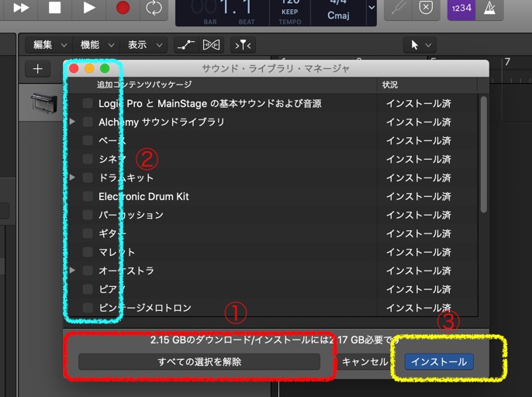Click the tuner icon in control bar
This screenshot has height=397, width=532.
point(399,9)
